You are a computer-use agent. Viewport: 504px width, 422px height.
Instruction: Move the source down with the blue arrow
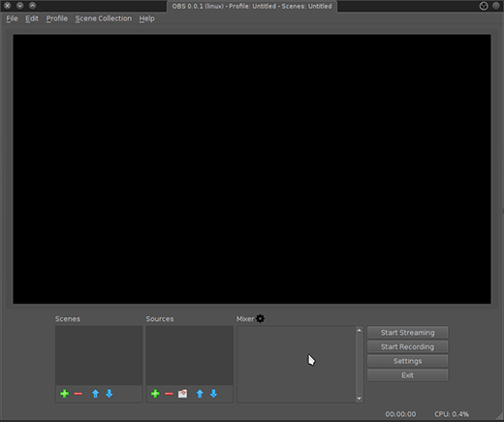[x=213, y=394]
